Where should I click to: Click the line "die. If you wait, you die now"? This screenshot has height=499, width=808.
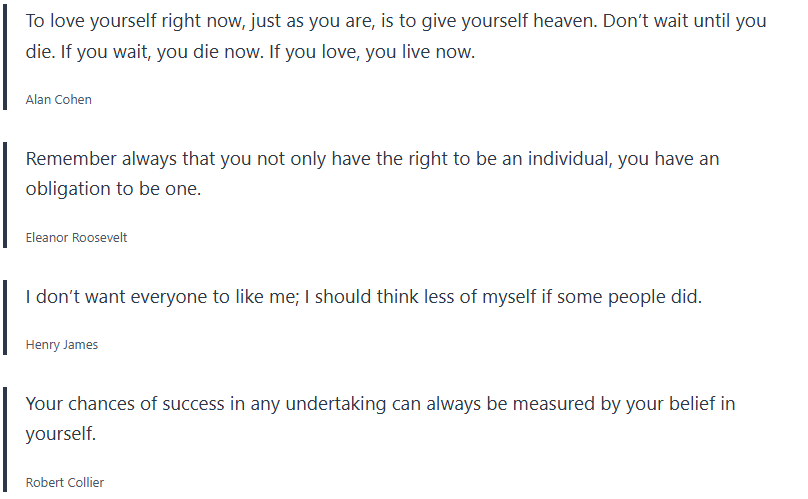[x=250, y=51]
